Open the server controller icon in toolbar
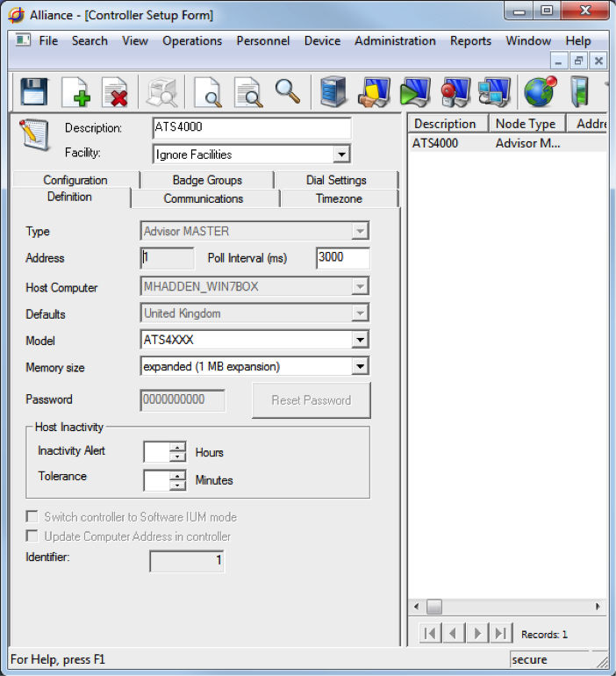The image size is (616, 676). (x=333, y=91)
